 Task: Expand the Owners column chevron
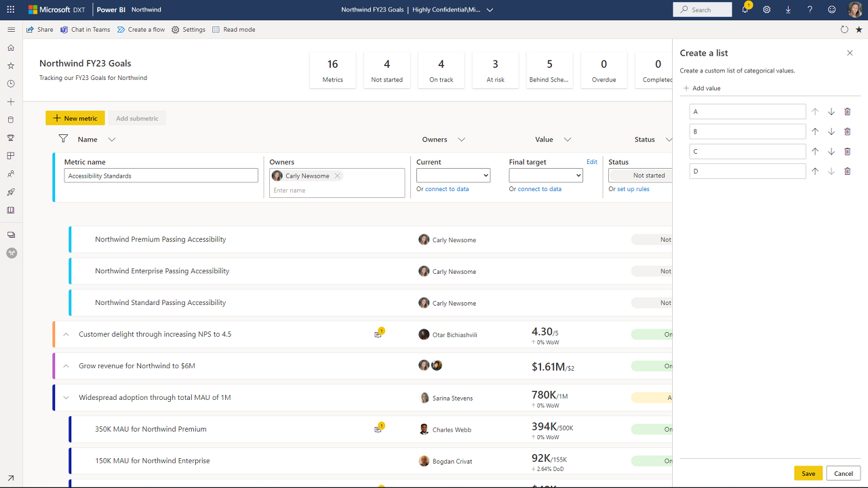[x=461, y=140]
